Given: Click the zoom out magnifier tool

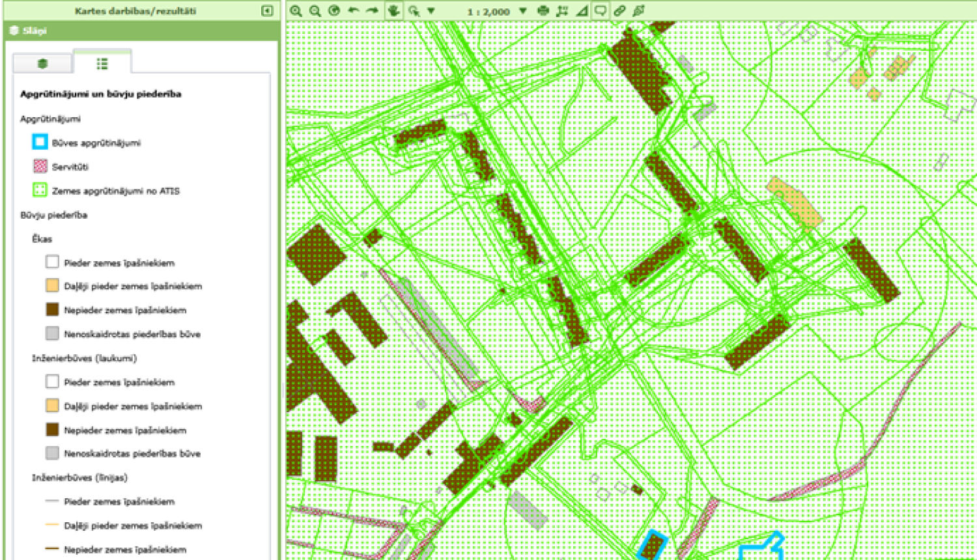Looking at the screenshot, I should click(315, 11).
